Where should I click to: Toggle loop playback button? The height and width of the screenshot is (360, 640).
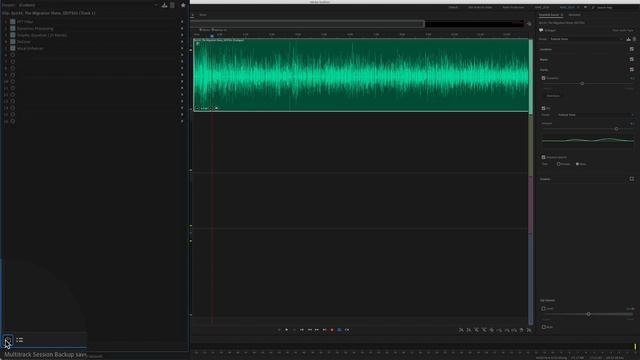point(339,330)
